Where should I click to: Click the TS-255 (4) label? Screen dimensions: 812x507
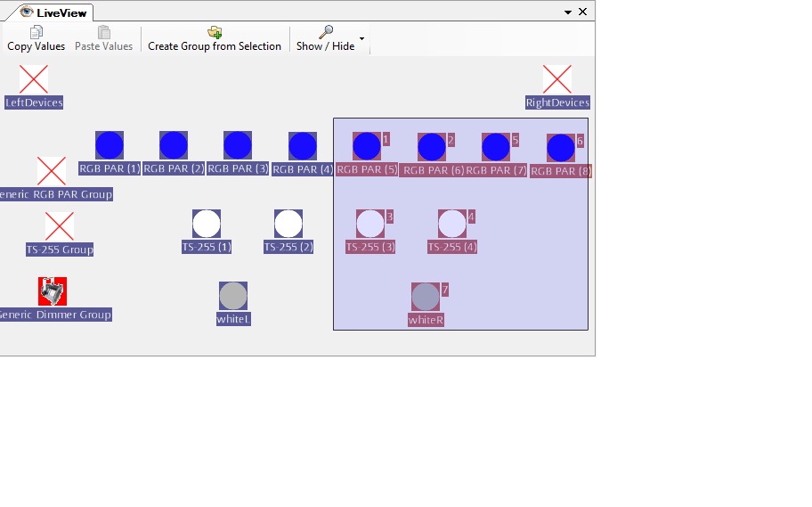click(x=452, y=247)
